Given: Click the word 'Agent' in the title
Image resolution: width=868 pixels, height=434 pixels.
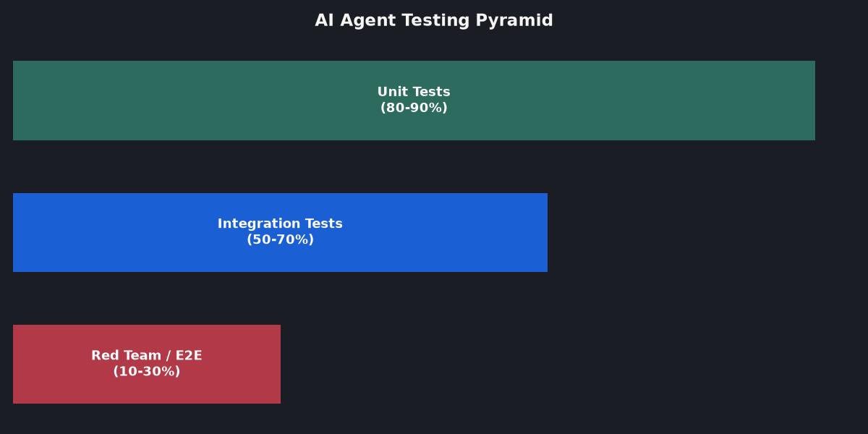Looking at the screenshot, I should 365,21.
